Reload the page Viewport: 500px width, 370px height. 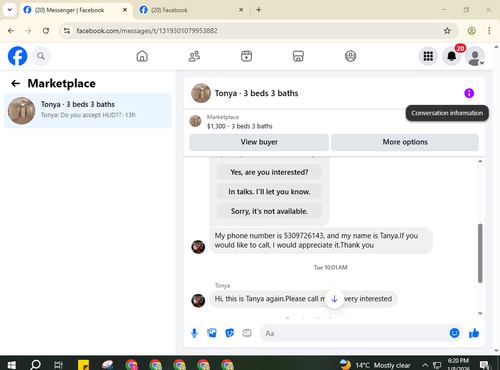click(x=46, y=31)
